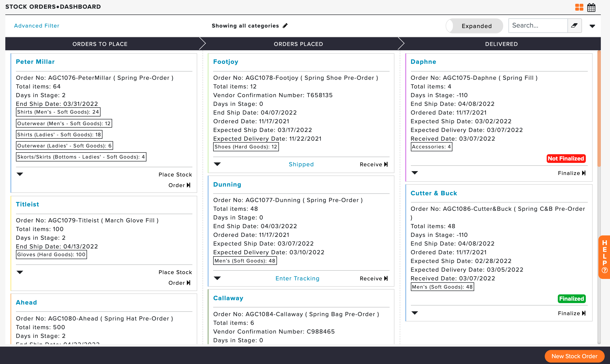The height and width of the screenshot is (364, 610).
Task: Open the Advanced Filter link
Action: [x=37, y=26]
